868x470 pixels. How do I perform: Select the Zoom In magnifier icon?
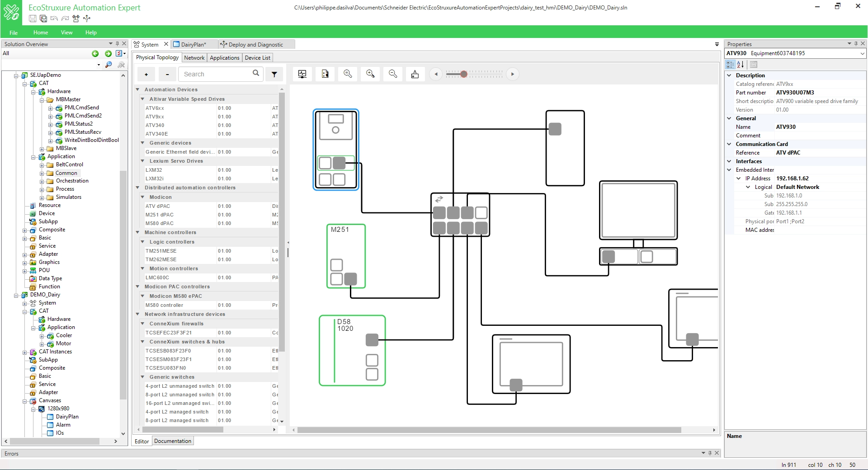(370, 74)
